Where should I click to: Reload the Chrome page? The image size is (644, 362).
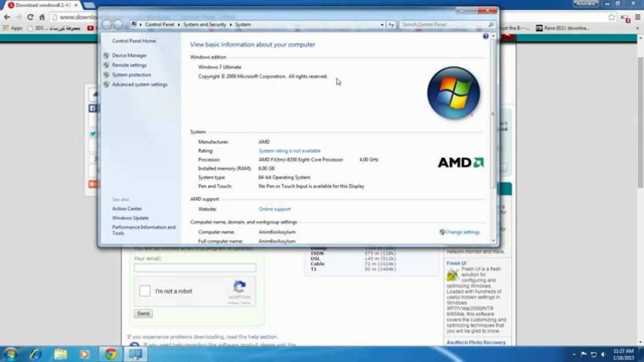click(x=30, y=17)
